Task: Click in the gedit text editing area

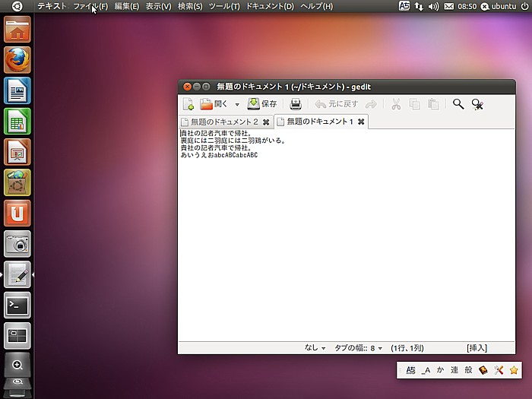Action: [x=346, y=235]
